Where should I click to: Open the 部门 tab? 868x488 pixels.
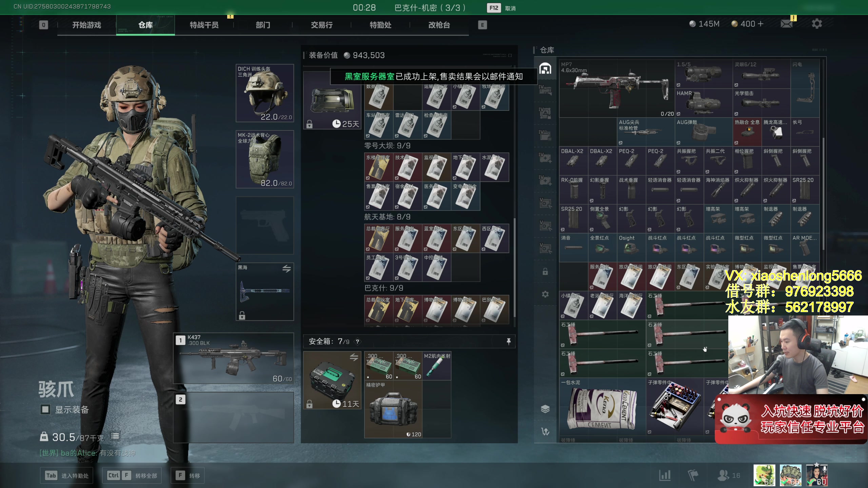pos(263,25)
